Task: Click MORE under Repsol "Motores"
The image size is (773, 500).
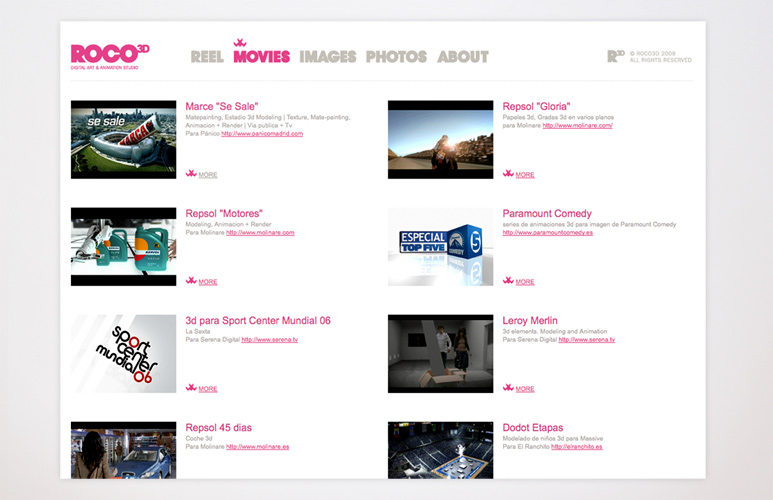Action: [x=208, y=282]
